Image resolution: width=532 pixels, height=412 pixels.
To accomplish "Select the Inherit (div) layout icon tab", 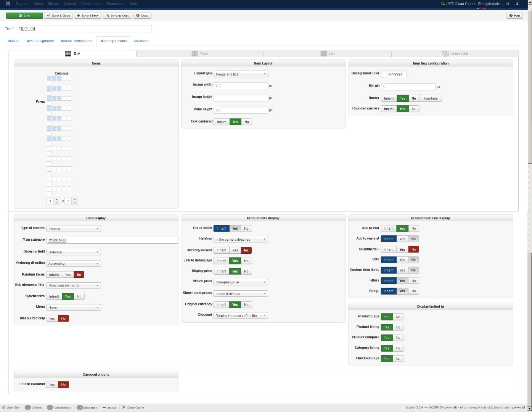I will tap(455, 54).
